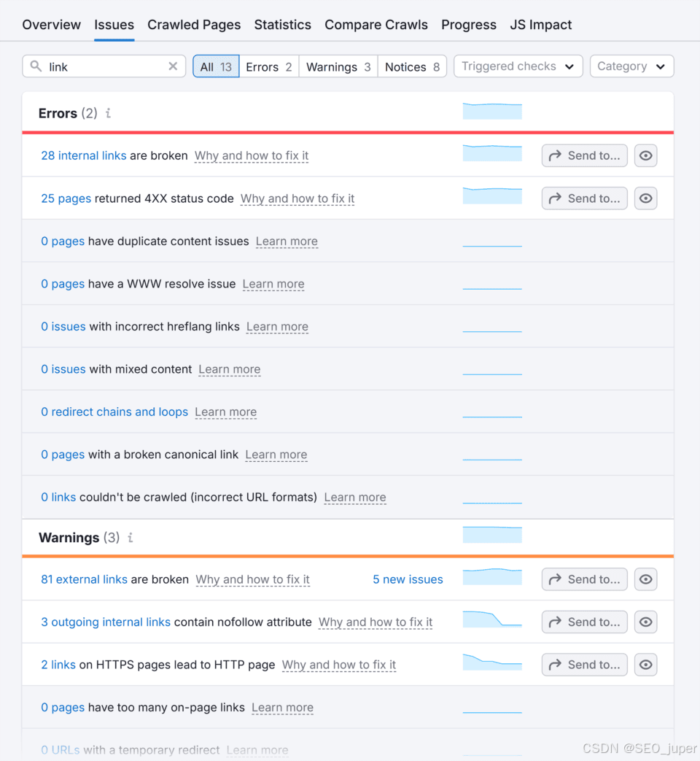Open the 28 internal links list
The width and height of the screenshot is (700, 761).
coord(83,156)
